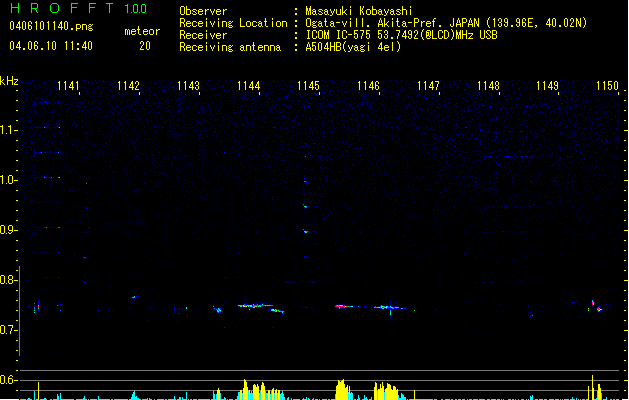The width and height of the screenshot is (629, 400).
Task: Click the 1147 time axis marker
Action: (x=428, y=86)
